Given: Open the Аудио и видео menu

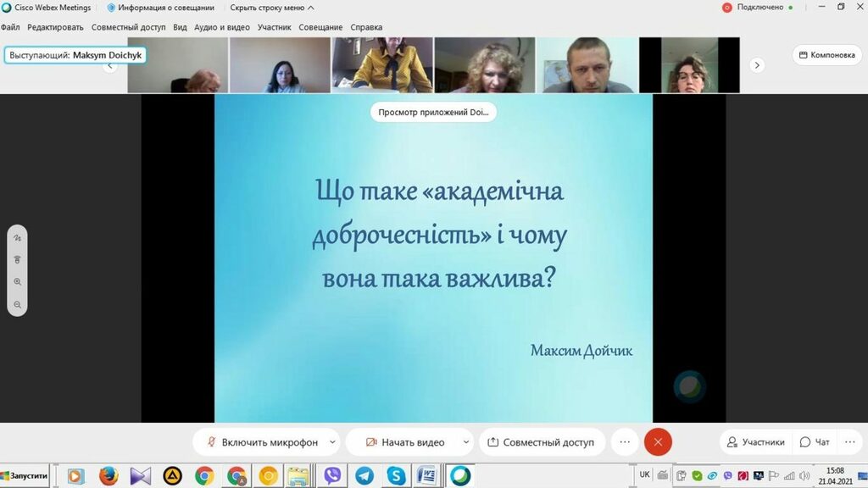Looking at the screenshot, I should click(222, 27).
